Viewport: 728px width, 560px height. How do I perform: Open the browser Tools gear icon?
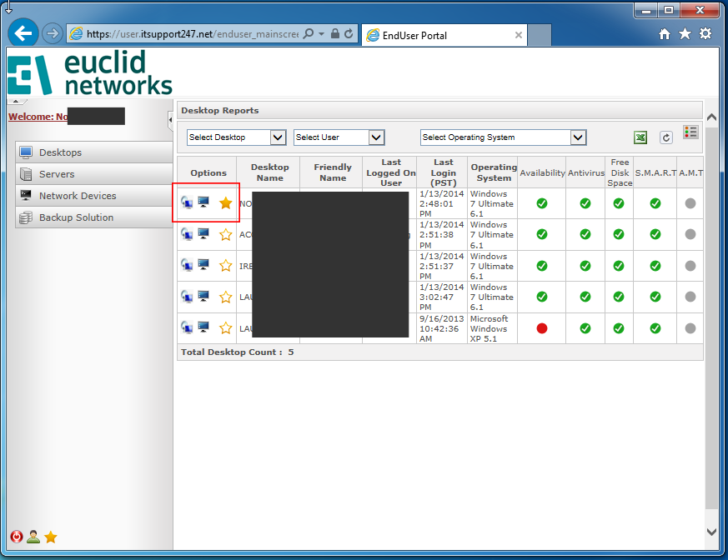(705, 34)
